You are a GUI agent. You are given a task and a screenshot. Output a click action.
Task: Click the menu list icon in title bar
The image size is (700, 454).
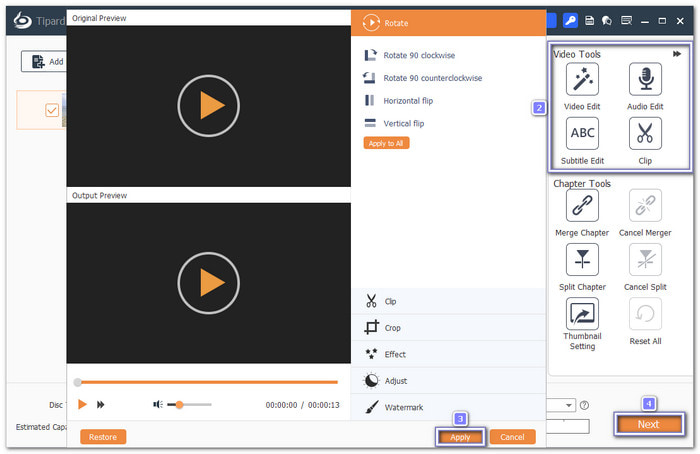tap(626, 21)
